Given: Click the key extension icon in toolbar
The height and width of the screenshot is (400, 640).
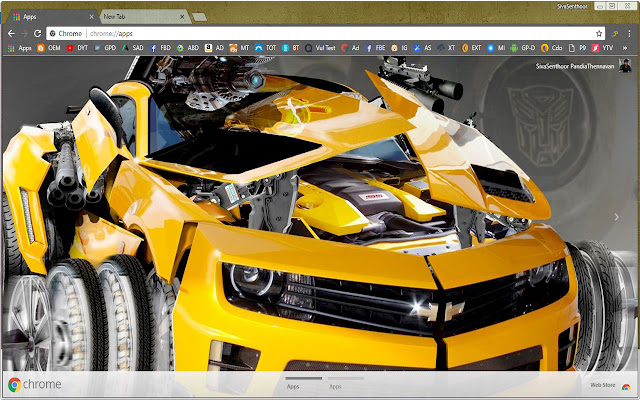Looking at the screenshot, I should click(x=615, y=32).
